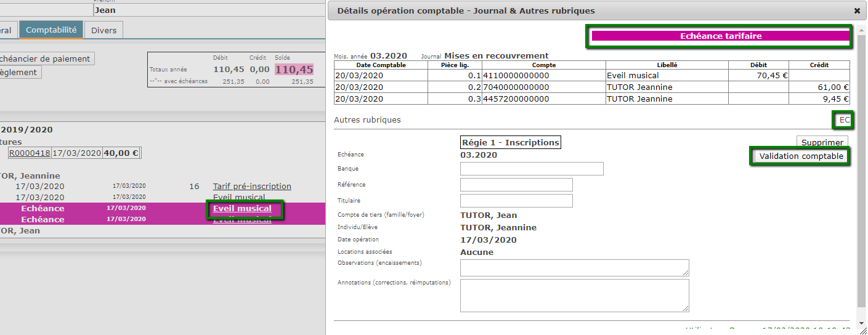Screen dimensions: 868x335
Task: Click account cell 4110000000000
Action: click(544, 75)
